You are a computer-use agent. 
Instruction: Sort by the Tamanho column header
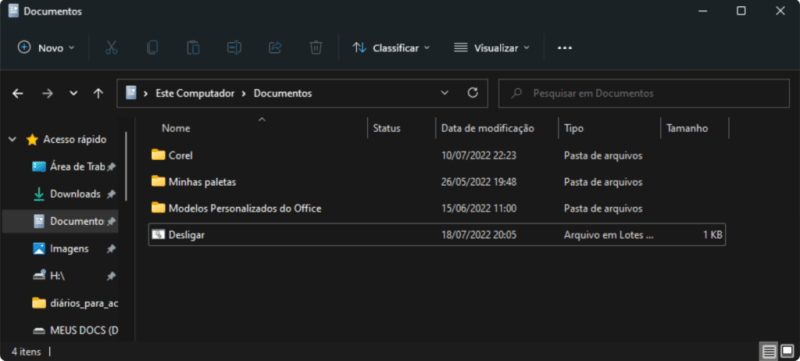(687, 128)
